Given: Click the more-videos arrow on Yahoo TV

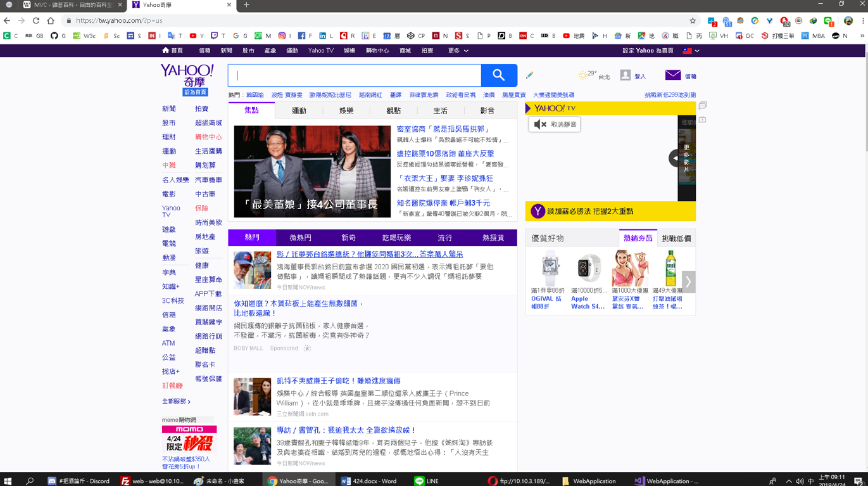Looking at the screenshot, I should point(675,158).
